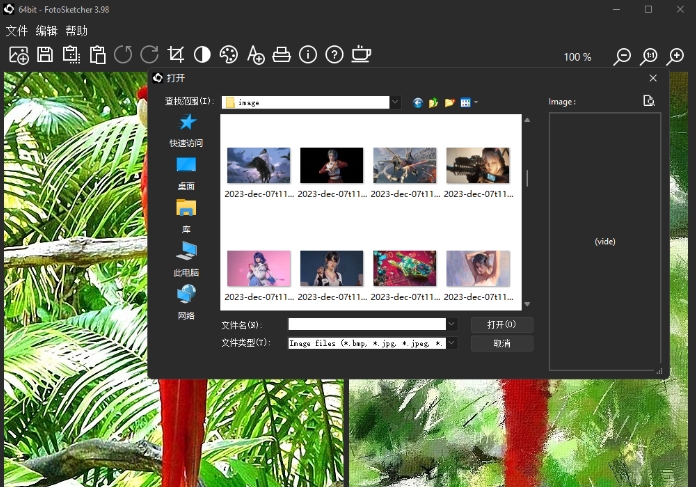This screenshot has height=487, width=696.
Task: Click the add text icon
Action: pos(255,56)
